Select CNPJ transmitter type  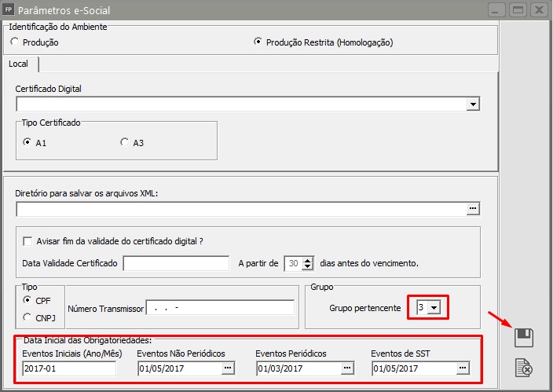click(x=28, y=317)
